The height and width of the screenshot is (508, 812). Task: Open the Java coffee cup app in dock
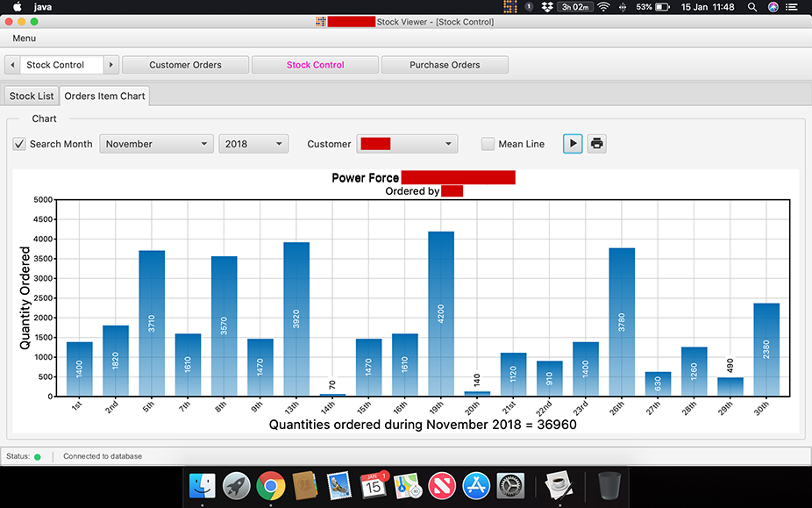[559, 486]
